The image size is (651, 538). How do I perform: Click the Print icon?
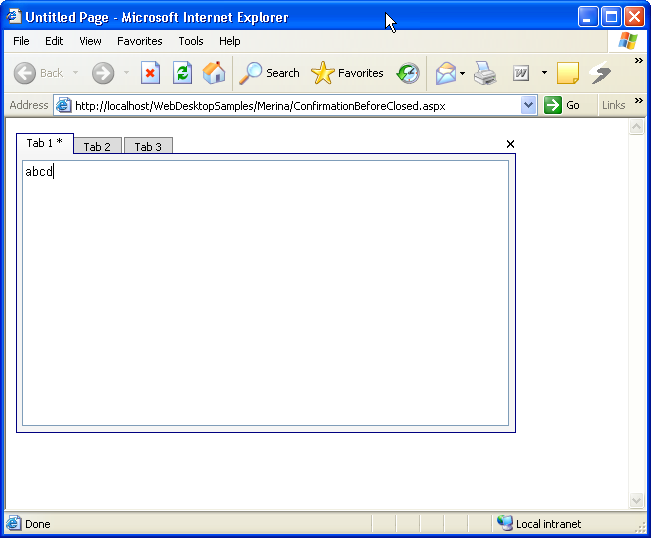click(x=485, y=73)
